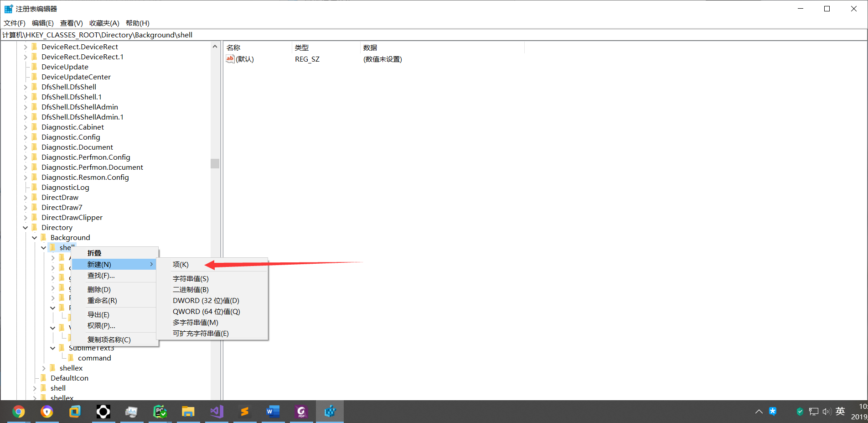Screen dimensions: 868x423
Task: Open the network tray icon
Action: 813,412
